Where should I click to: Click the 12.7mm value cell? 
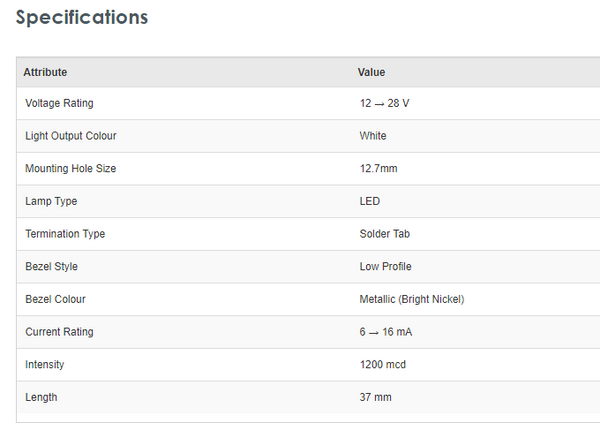[x=378, y=169]
